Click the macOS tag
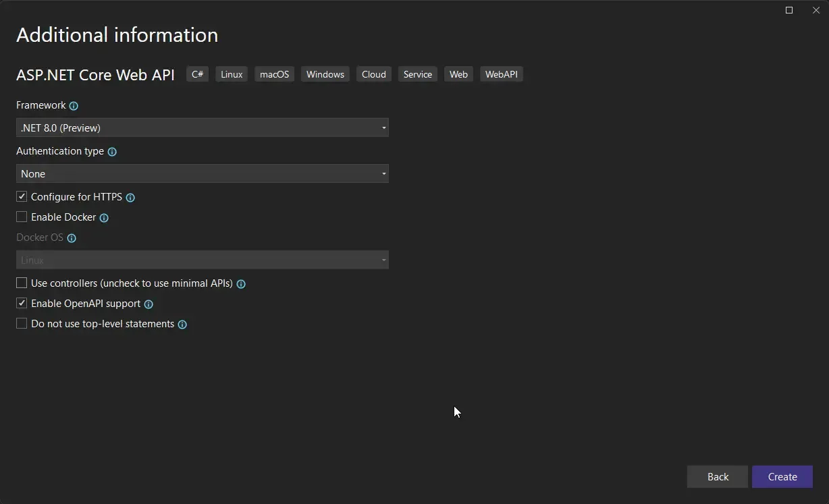This screenshot has height=504, width=829. point(274,74)
